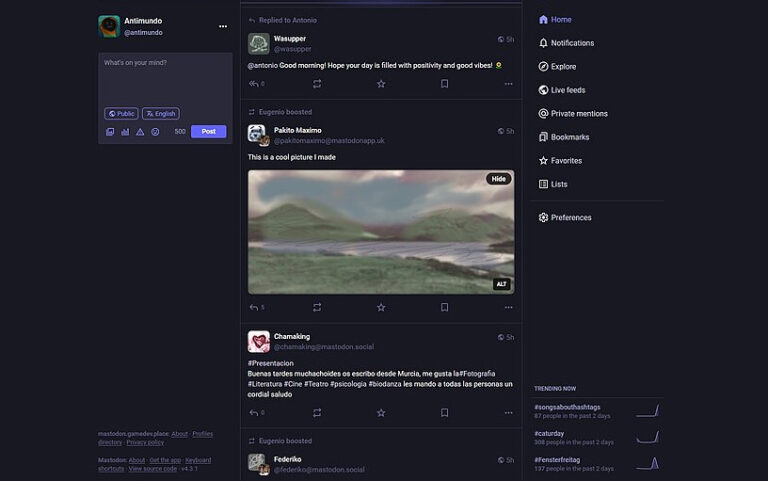
Task: Click the #caturday trending hashtag
Action: (x=552, y=432)
